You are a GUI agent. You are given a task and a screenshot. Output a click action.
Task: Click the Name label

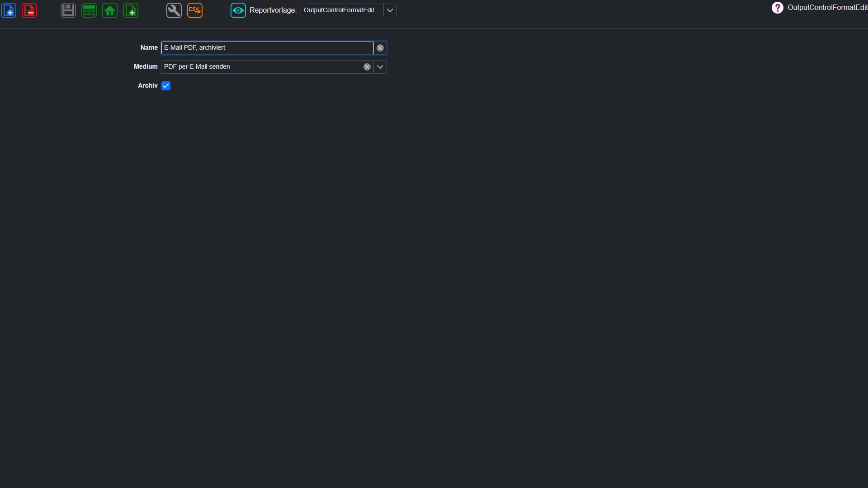tap(149, 47)
